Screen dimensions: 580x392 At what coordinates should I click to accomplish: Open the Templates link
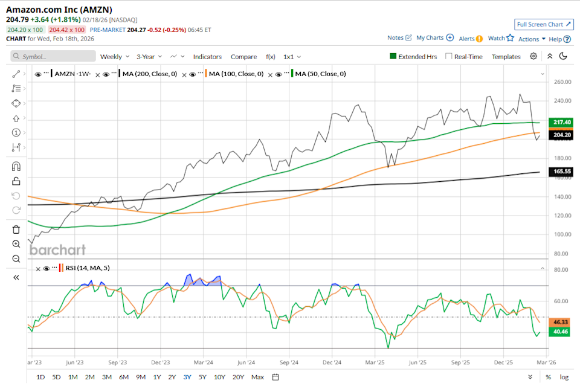tap(506, 56)
